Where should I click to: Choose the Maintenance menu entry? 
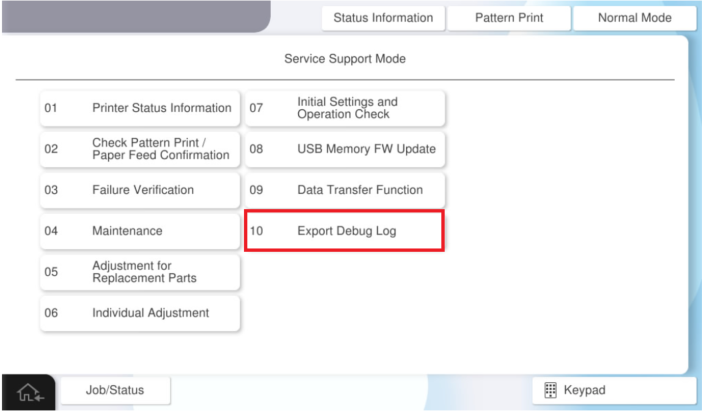click(141, 231)
